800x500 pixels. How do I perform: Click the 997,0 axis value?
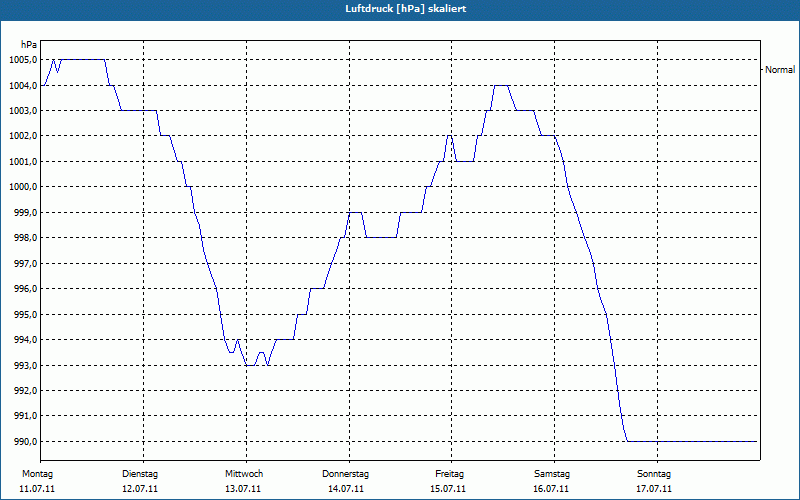pyautogui.click(x=25, y=263)
